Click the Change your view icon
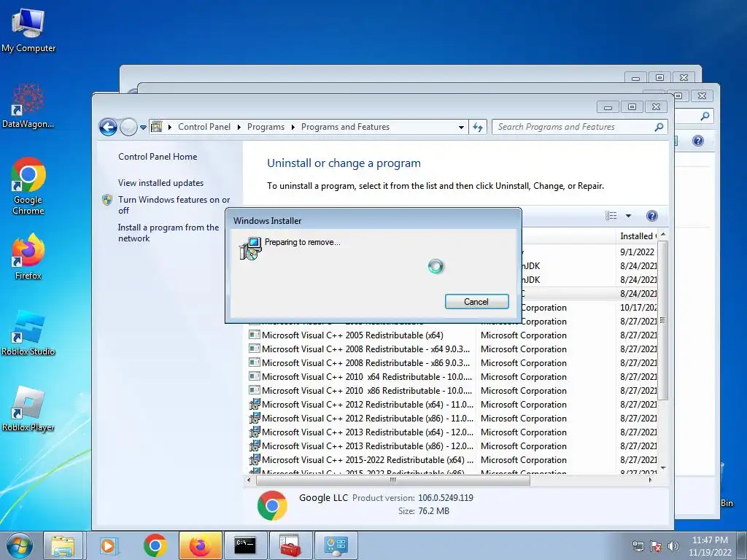The image size is (747, 560). [611, 216]
